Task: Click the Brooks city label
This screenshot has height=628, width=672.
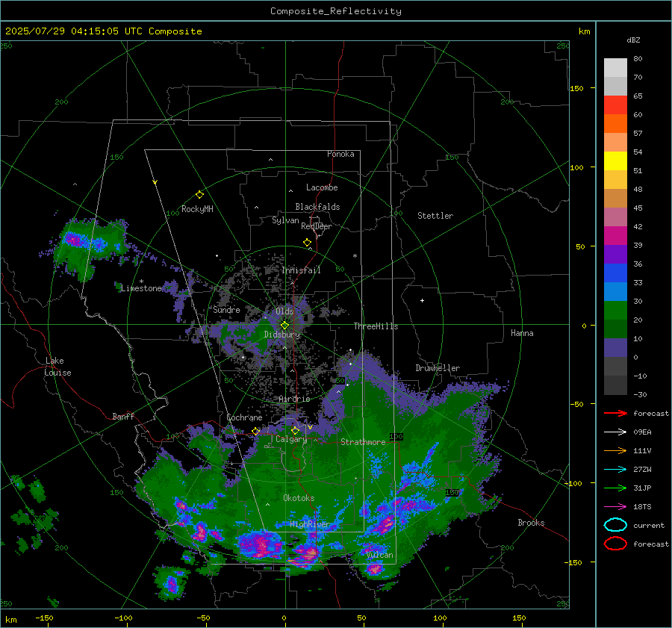Action: click(x=531, y=523)
